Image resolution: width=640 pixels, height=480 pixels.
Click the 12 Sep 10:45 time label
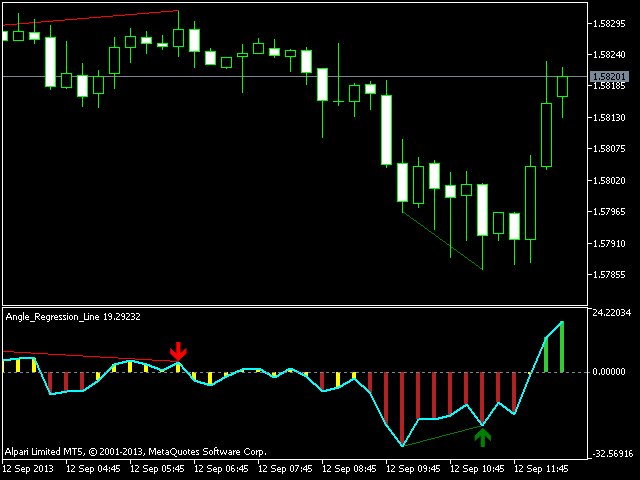tap(477, 469)
